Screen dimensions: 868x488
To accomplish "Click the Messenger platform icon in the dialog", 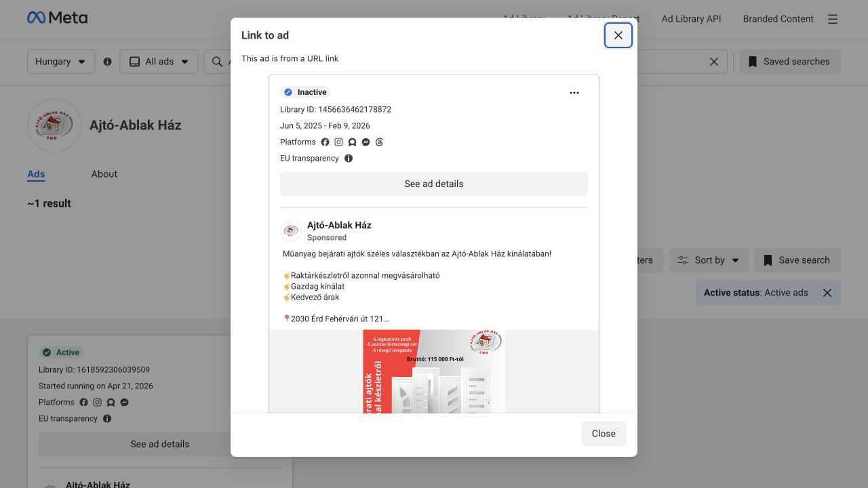I will (366, 142).
